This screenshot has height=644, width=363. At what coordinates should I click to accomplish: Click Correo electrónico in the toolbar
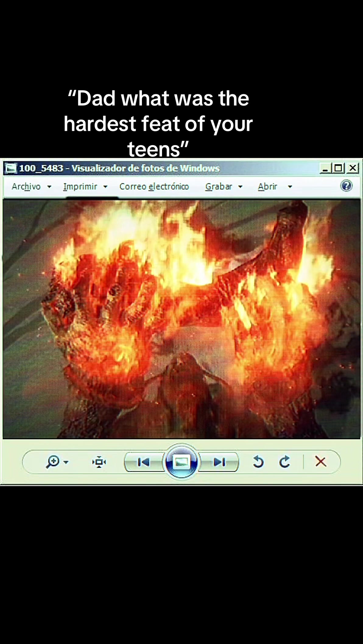(154, 186)
